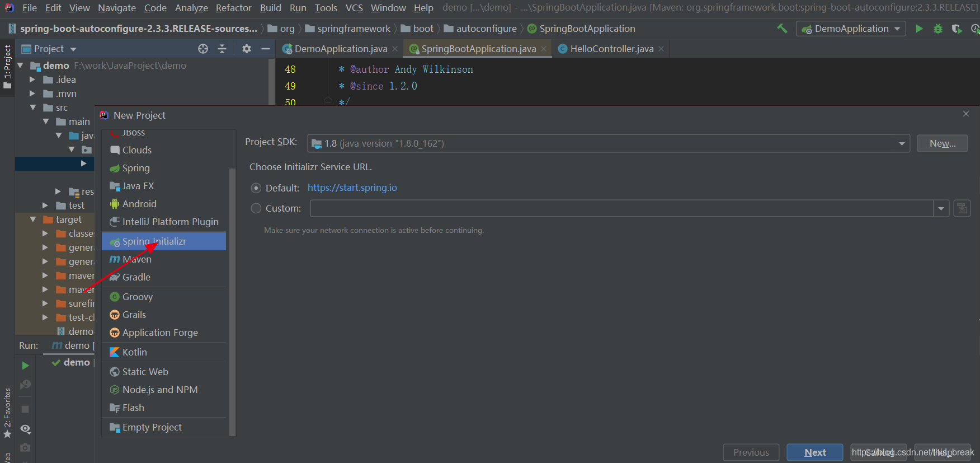Select Flash project type

(x=164, y=408)
